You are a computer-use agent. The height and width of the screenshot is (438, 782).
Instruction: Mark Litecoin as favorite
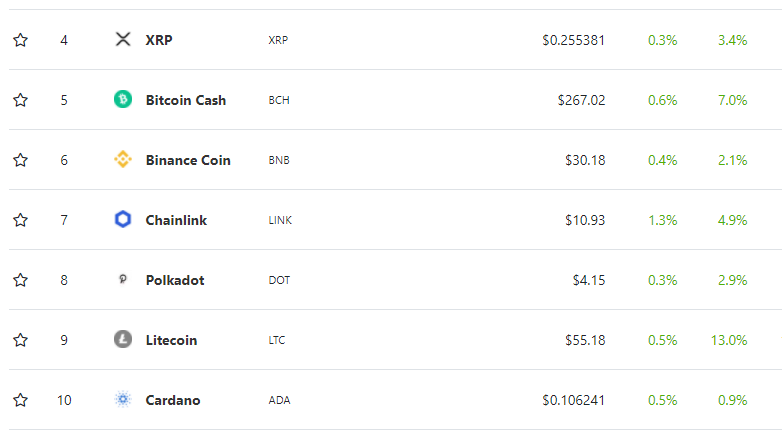[20, 340]
